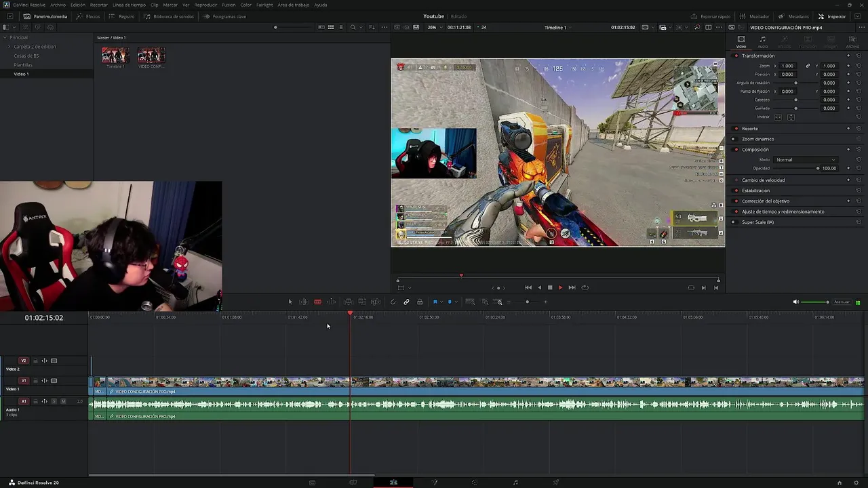868x488 pixels.
Task: Enable the Super Scale (IA) toggle
Action: pyautogui.click(x=734, y=222)
